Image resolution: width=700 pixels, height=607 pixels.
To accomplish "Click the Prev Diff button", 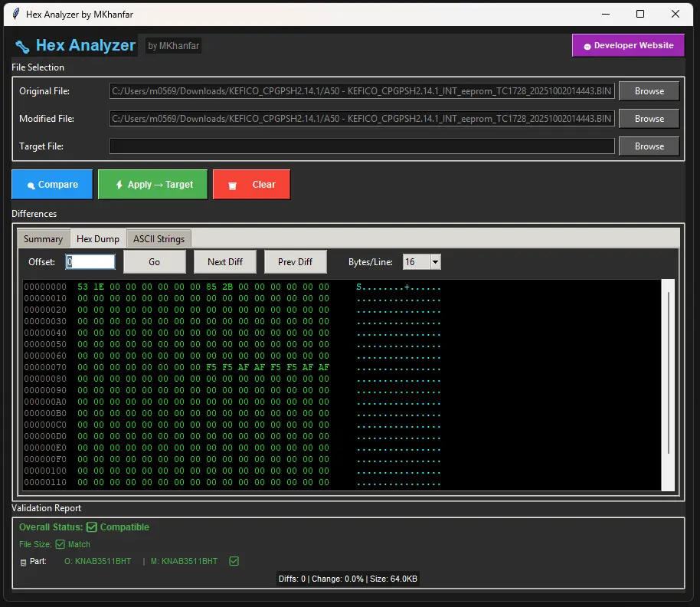I will click(295, 261).
